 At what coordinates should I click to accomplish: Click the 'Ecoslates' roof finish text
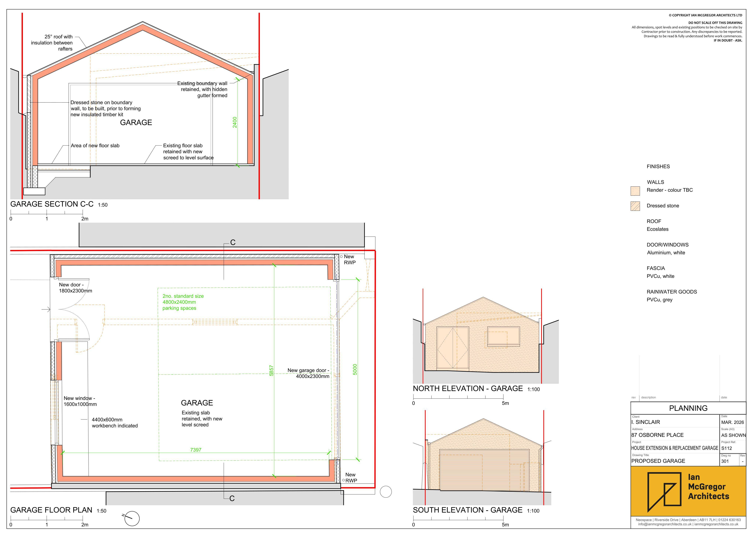657,229
